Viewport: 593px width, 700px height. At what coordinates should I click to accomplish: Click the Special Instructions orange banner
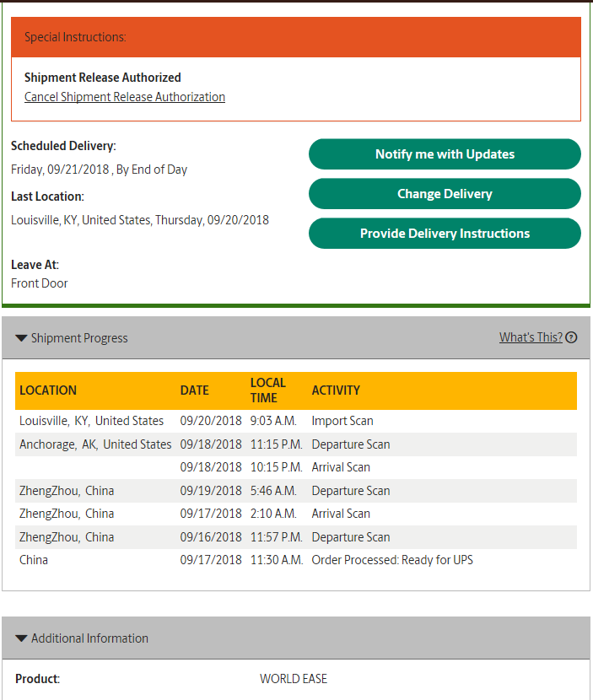(296, 37)
